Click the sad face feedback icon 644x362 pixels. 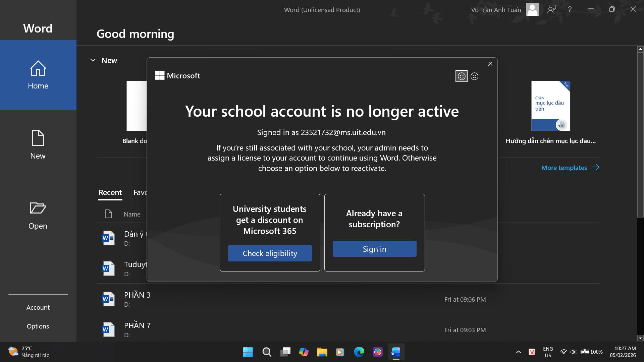[474, 76]
